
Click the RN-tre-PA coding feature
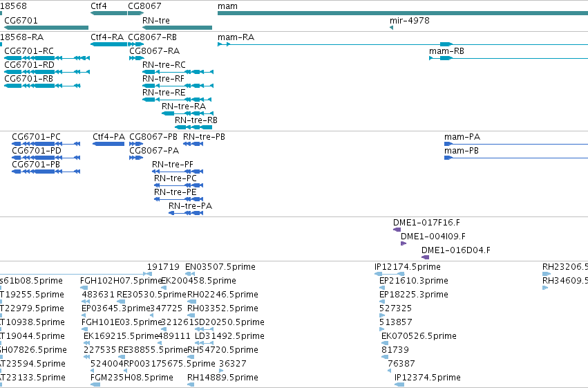tap(186, 213)
